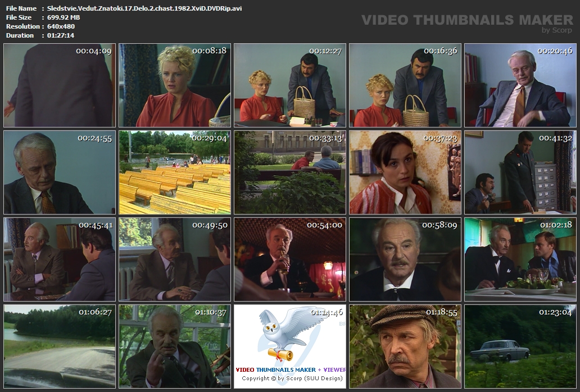Open the country road thumbnail at 01:06:27
Screen dimensions: 580x392
tap(59, 347)
